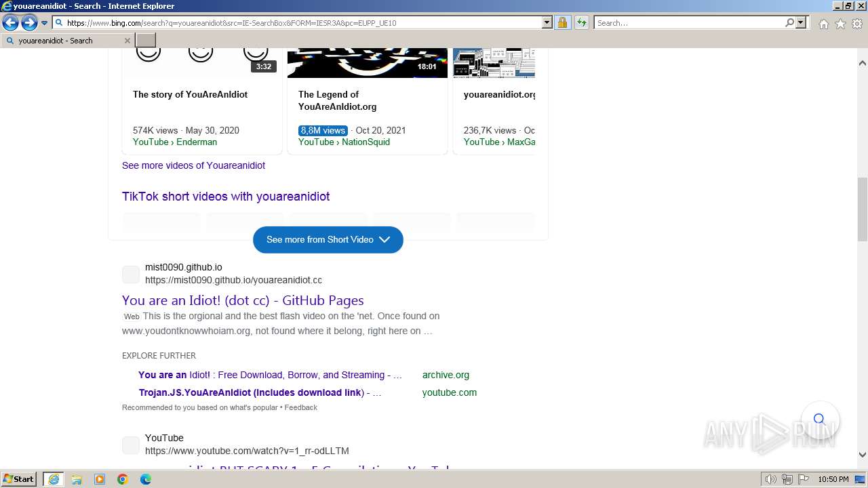The image size is (868, 488).
Task: Open Microsoft Edge from taskbar
Action: (x=146, y=479)
